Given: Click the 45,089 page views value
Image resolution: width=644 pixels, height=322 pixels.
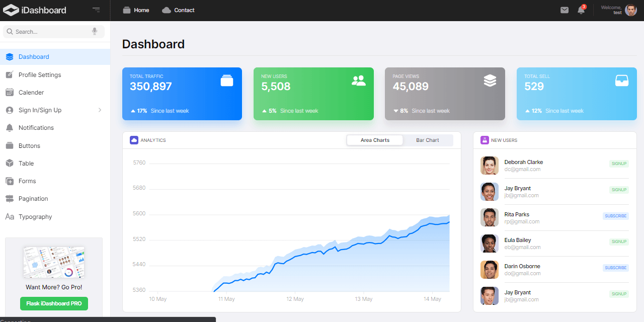Looking at the screenshot, I should [x=411, y=87].
